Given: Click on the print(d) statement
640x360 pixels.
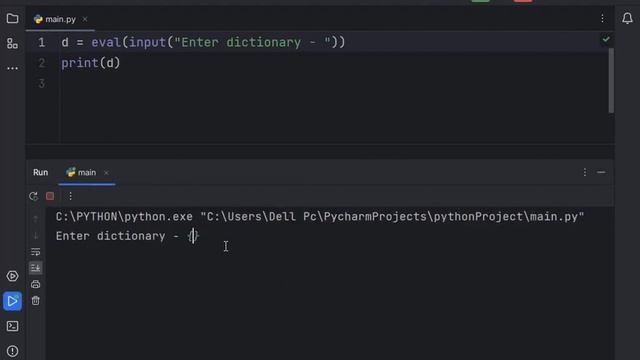Looking at the screenshot, I should (x=91, y=63).
